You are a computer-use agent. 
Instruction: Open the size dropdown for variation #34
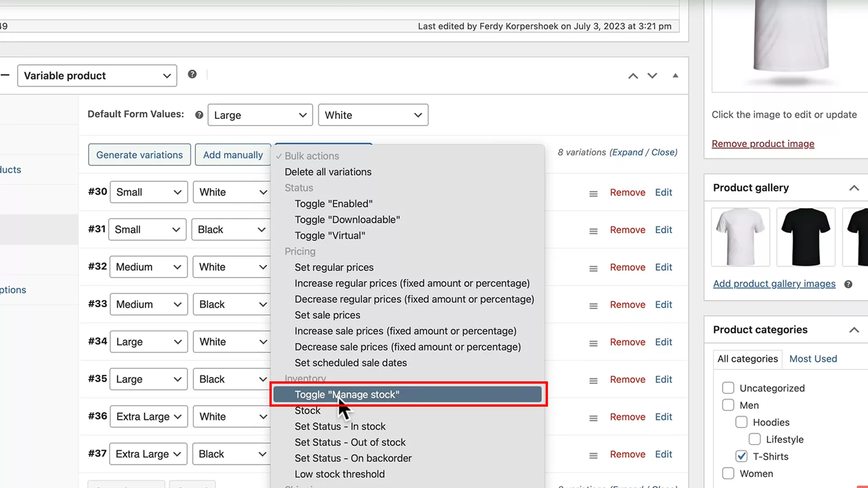[148, 342]
